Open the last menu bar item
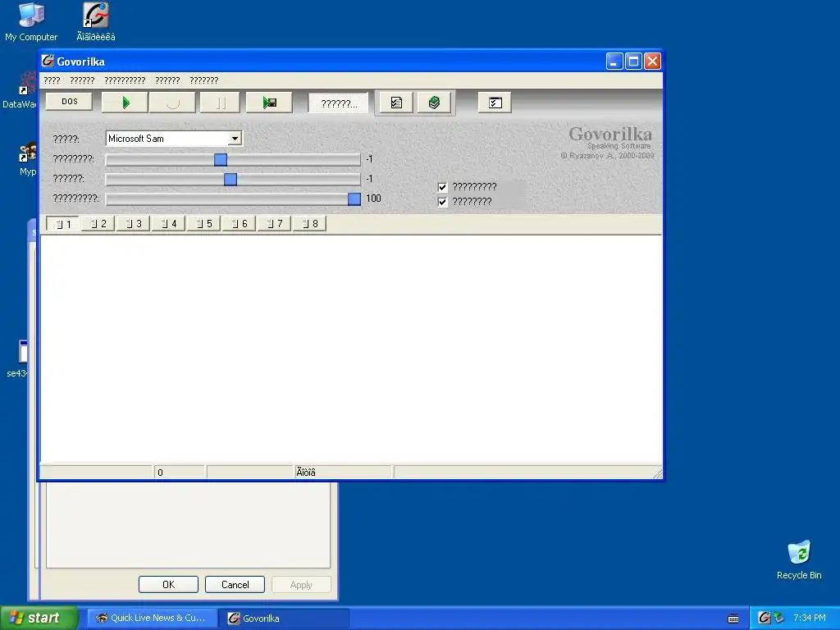The image size is (840, 630). pos(204,80)
